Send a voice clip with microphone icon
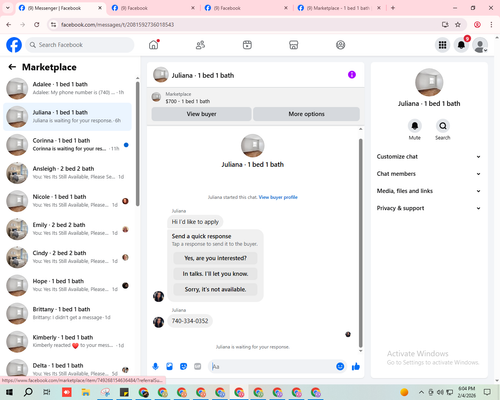Screen dimensions: 500x400 click(x=155, y=367)
